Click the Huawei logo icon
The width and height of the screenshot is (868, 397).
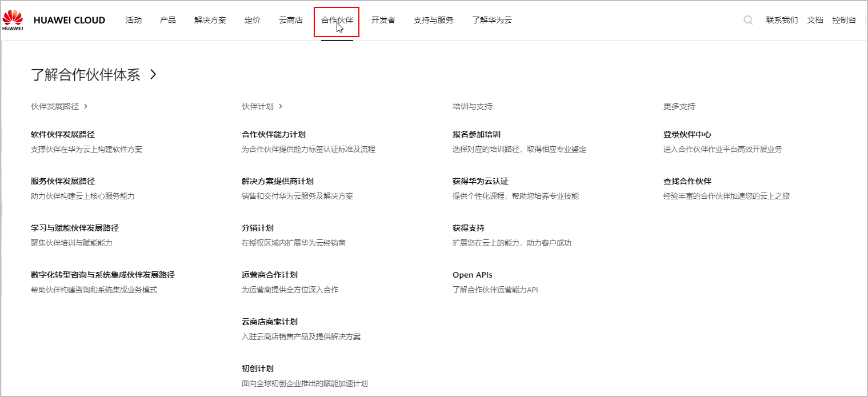point(13,20)
